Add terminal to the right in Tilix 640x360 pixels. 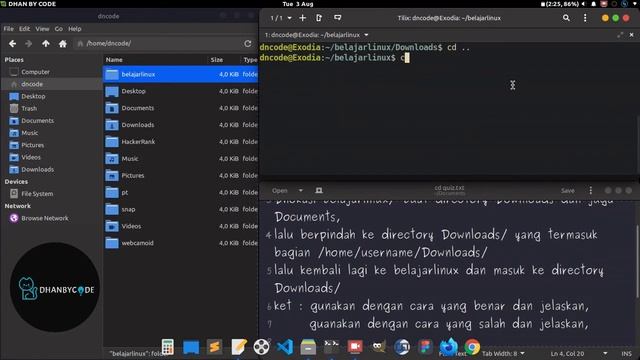(319, 18)
